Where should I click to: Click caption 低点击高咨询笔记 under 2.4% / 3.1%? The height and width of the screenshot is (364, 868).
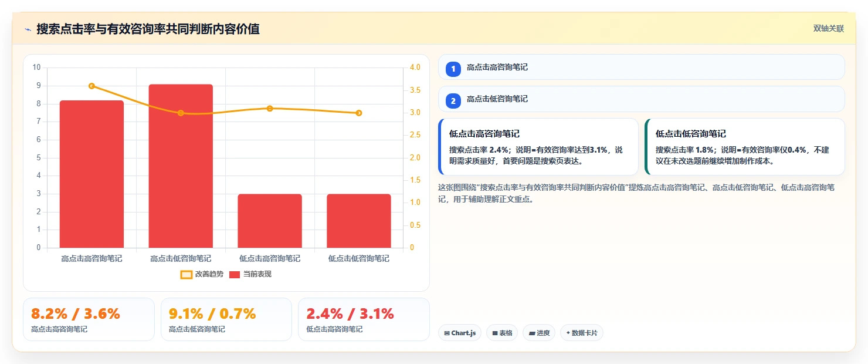(334, 329)
